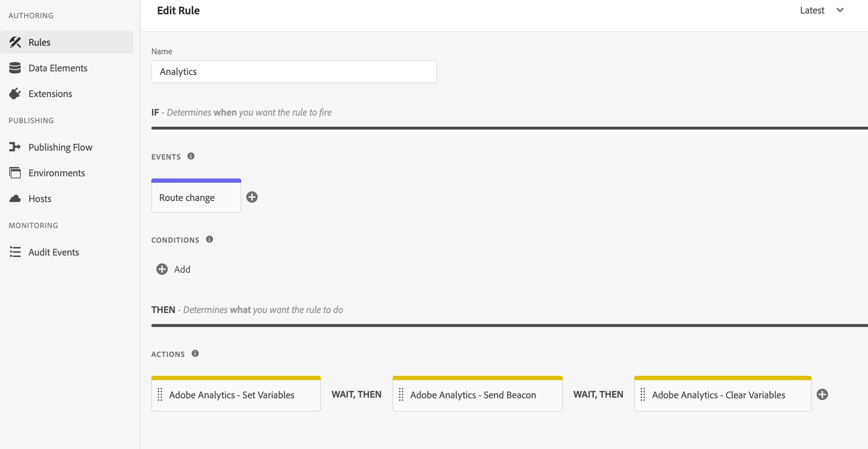Click drag handle of Clear Variables action

point(643,395)
